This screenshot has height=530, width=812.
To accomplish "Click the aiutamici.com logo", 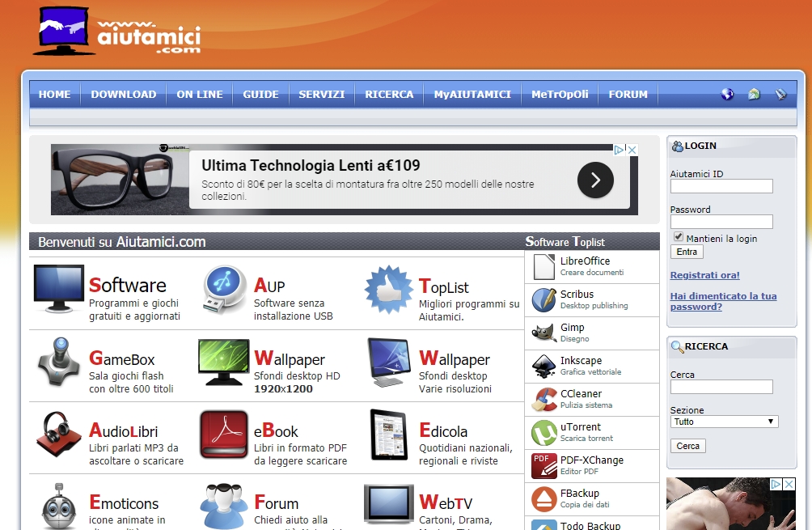I will [x=117, y=31].
